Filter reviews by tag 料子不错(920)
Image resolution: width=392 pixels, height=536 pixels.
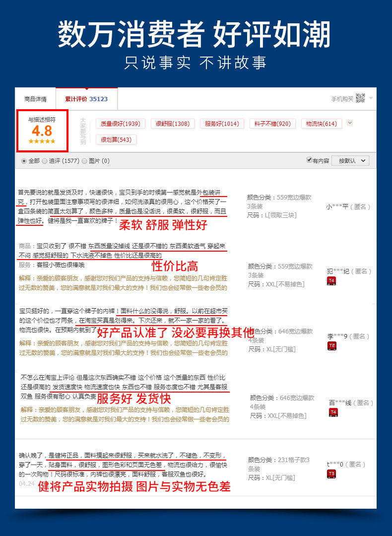[272, 124]
